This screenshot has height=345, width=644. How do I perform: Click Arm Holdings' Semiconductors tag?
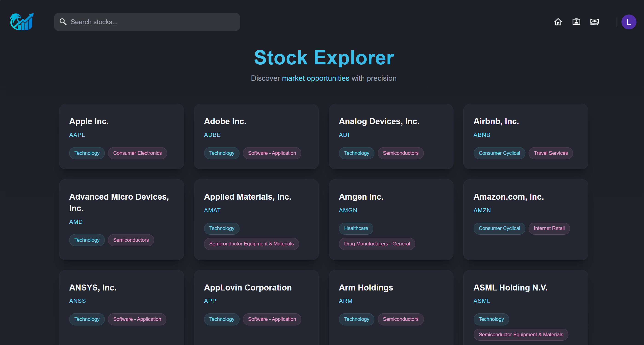point(401,319)
